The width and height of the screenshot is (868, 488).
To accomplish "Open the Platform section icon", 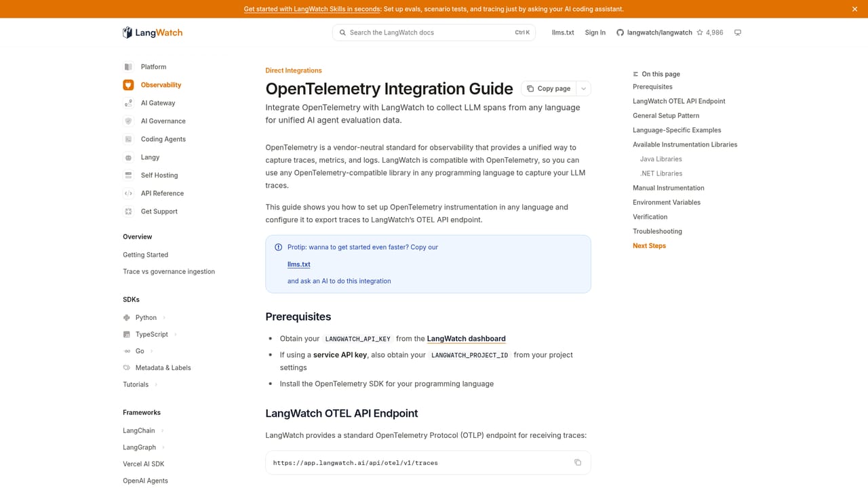I will [x=128, y=66].
